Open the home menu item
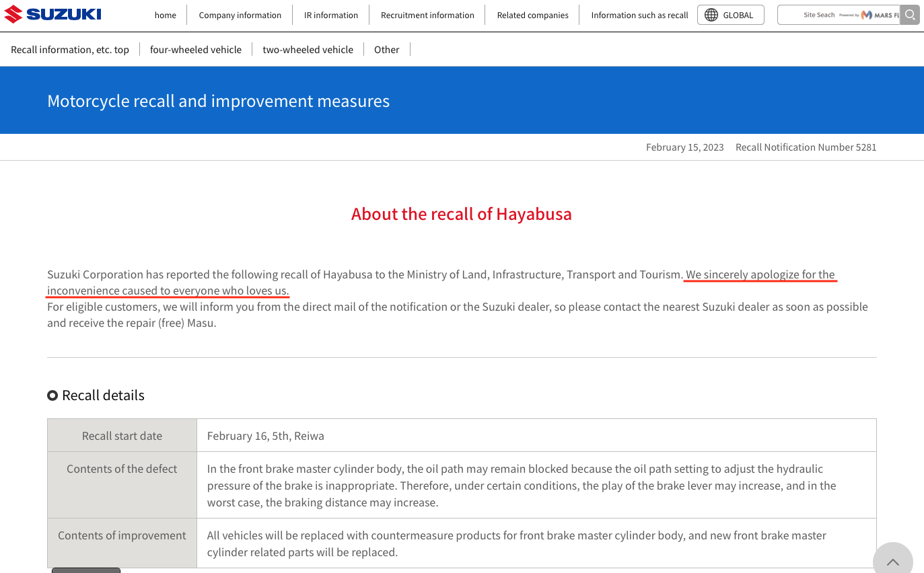Image resolution: width=924 pixels, height=573 pixels. 166,15
